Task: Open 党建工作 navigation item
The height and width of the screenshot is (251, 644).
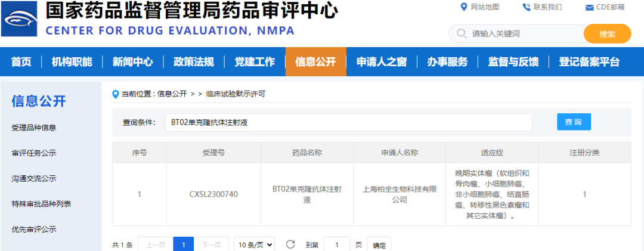Action: tap(255, 62)
